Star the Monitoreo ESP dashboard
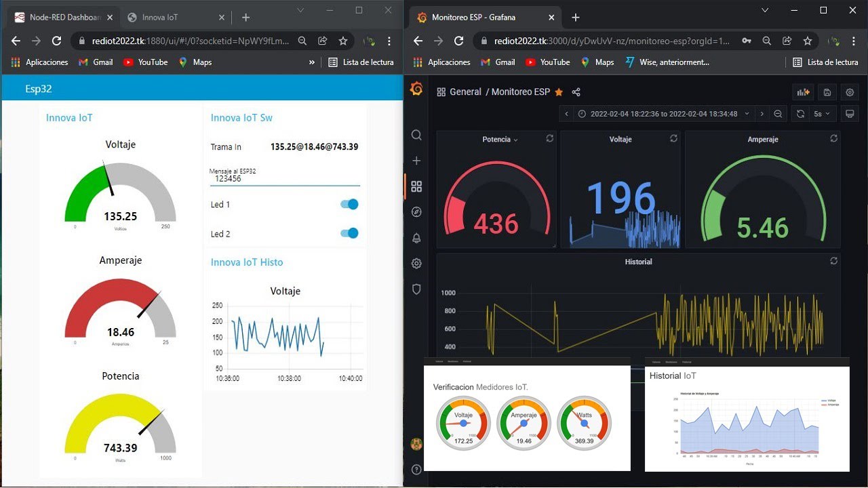The height and width of the screenshot is (488, 868). click(x=559, y=92)
